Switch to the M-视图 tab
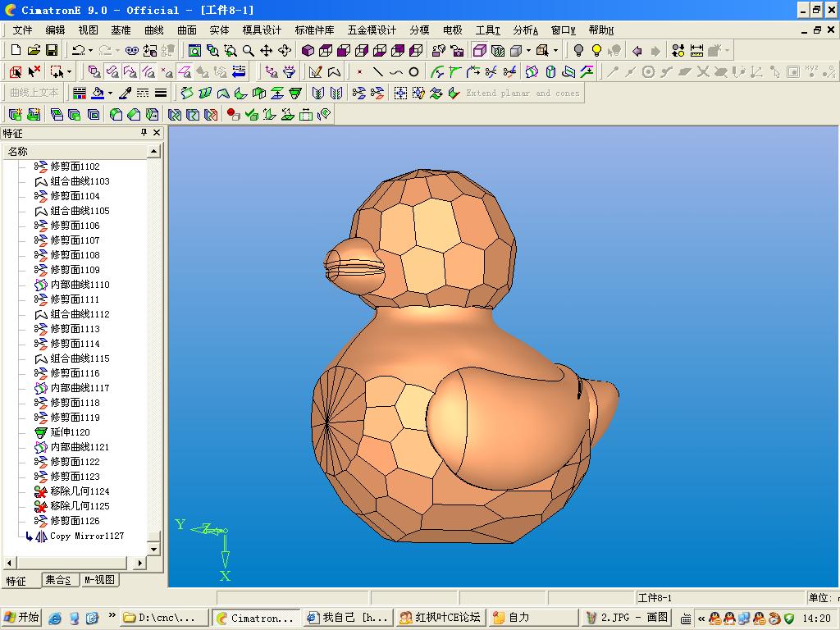The width and height of the screenshot is (840, 630). 99,580
